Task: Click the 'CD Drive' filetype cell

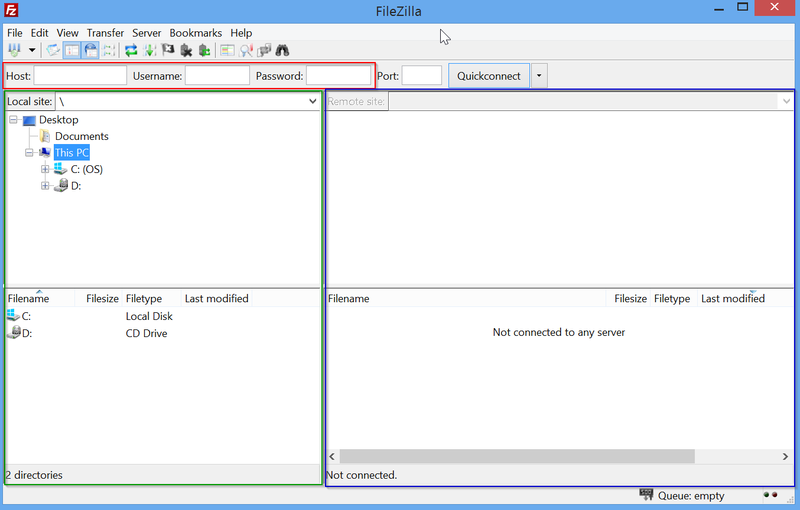Action: (x=146, y=333)
